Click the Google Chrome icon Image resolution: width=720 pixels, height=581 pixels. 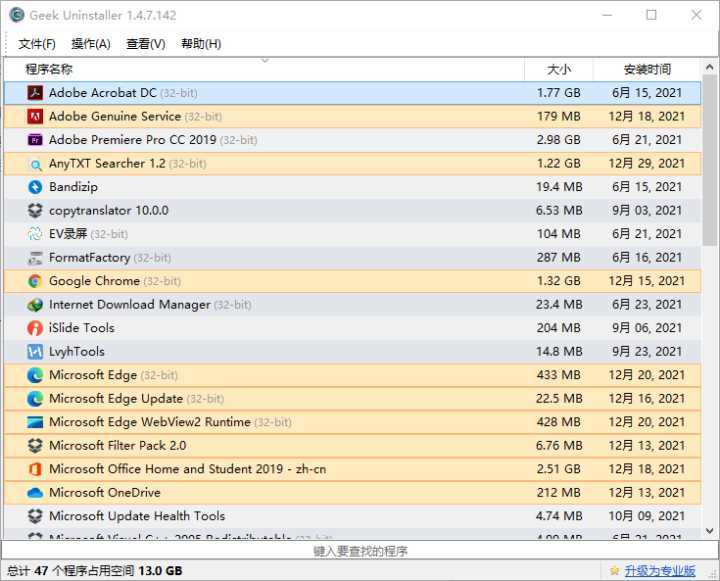click(x=35, y=281)
